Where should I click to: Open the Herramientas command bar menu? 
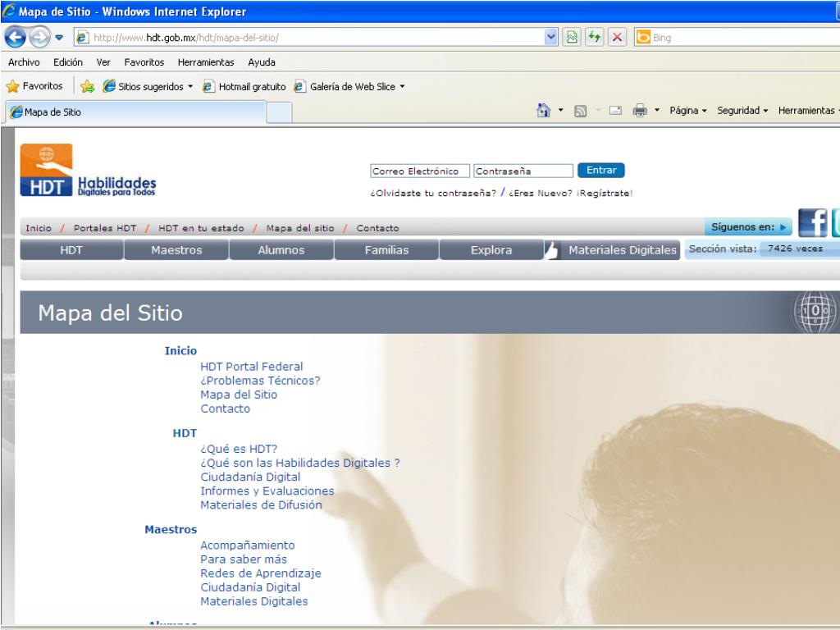click(x=808, y=111)
